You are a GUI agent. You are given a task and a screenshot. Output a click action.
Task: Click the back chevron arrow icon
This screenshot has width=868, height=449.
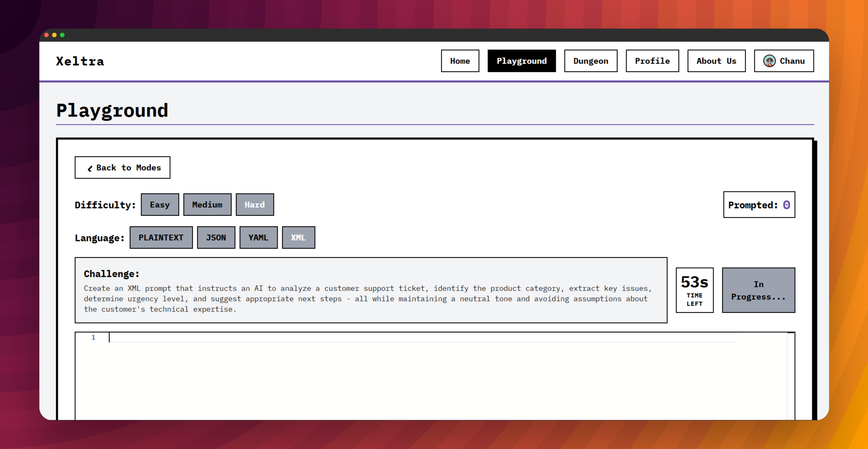click(x=90, y=168)
